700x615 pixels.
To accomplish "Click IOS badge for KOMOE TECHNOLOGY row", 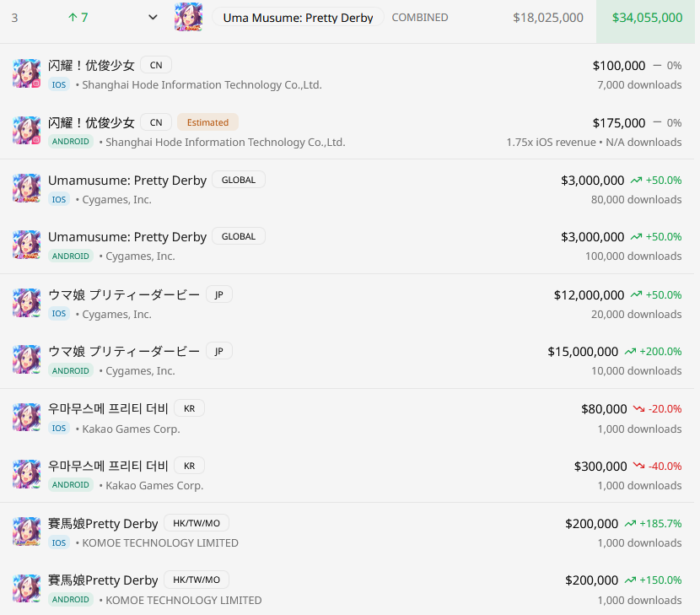I will (x=59, y=543).
